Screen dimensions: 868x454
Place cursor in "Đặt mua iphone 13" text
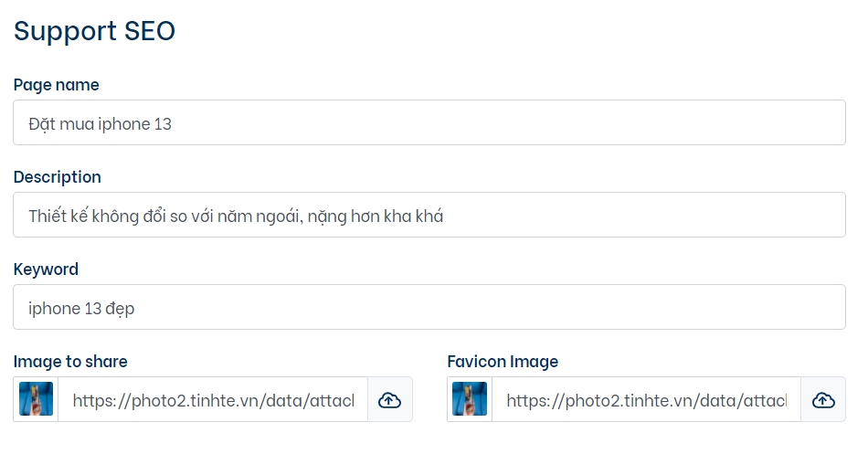point(100,123)
